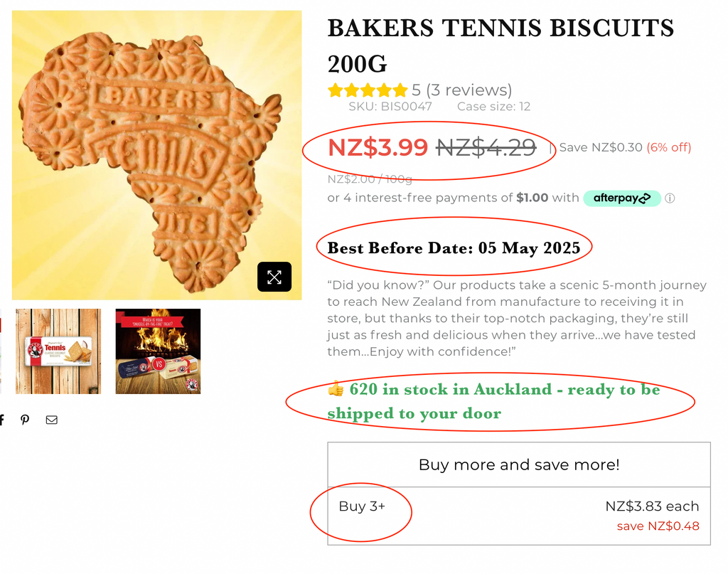Click Africa-shaped biscuit main image
Image resolution: width=728 pixels, height=574 pixels.
click(156, 154)
